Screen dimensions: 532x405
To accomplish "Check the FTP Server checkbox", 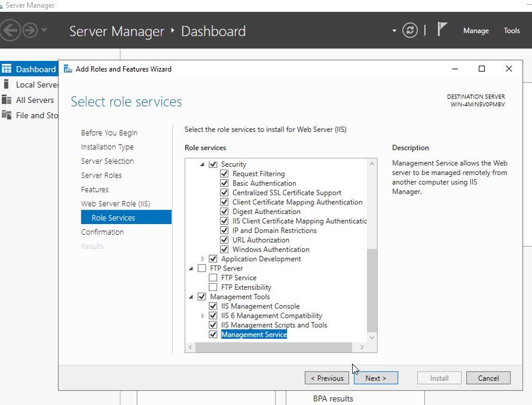I will coord(201,268).
